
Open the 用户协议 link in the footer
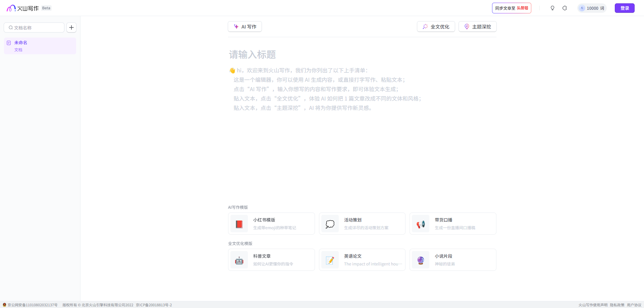point(634,305)
